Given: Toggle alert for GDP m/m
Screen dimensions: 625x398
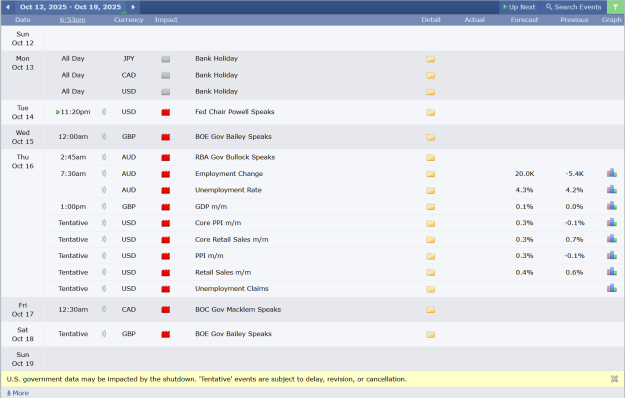Looking at the screenshot, I should pyautogui.click(x=104, y=206).
